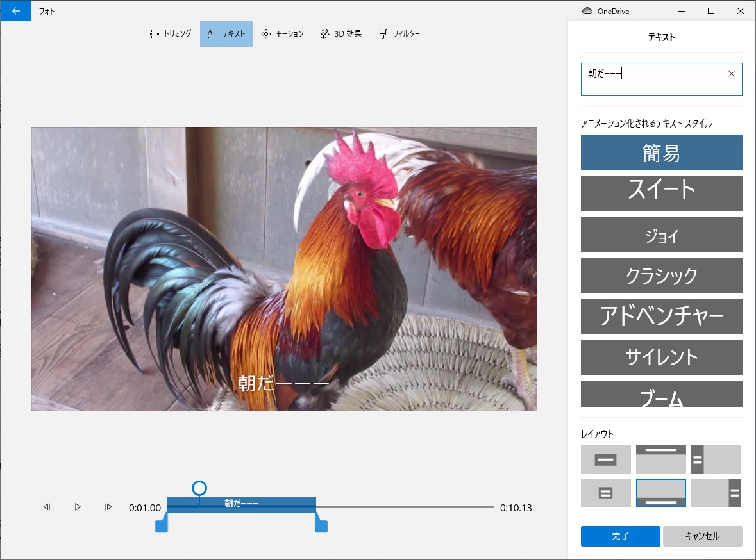The image size is (756, 560).
Task: Click the 0:01.00 current time label
Action: pyautogui.click(x=145, y=508)
